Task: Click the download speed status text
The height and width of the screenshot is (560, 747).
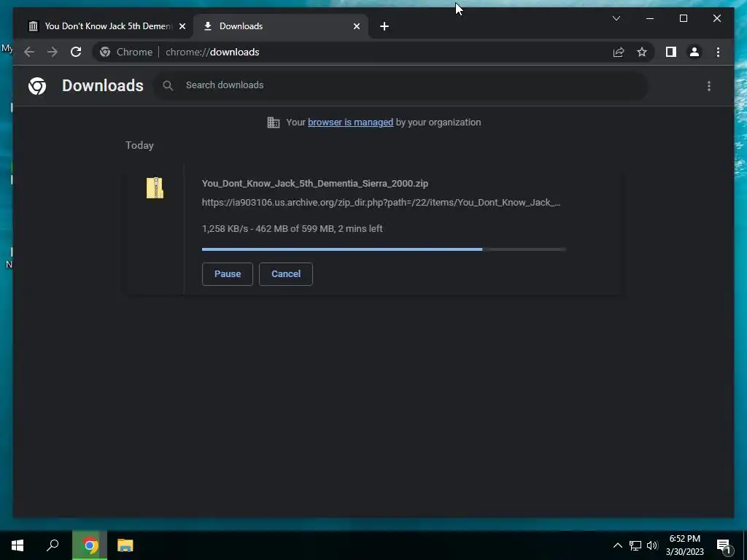Action: (x=292, y=228)
